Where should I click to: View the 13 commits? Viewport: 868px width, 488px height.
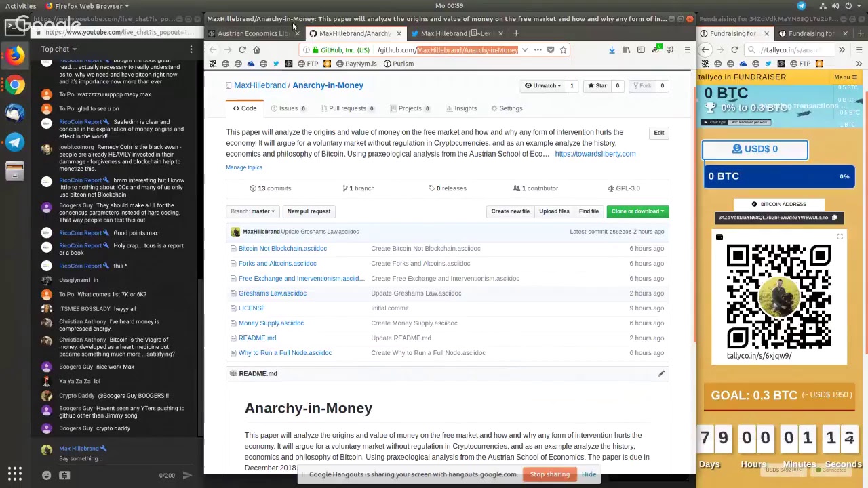(270, 188)
